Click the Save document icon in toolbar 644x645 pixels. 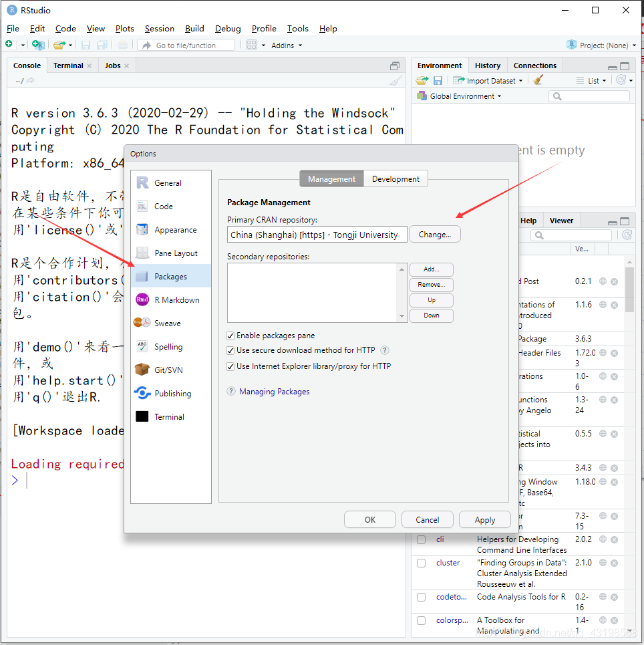[86, 45]
